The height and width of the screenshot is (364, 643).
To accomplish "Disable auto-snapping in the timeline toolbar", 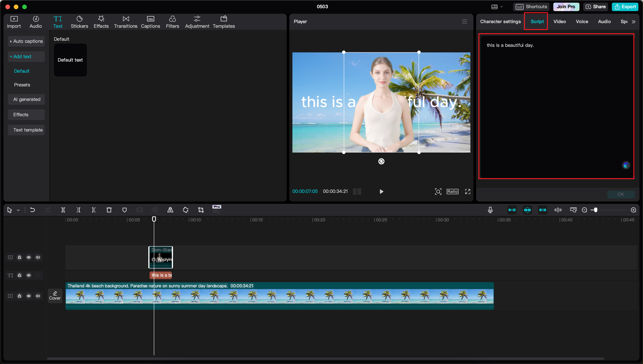I will click(527, 210).
